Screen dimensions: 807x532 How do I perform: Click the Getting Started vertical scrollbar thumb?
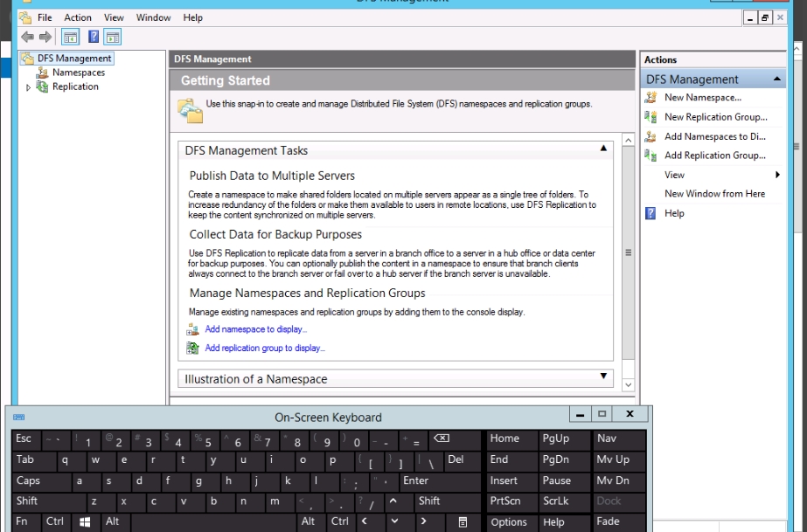click(628, 252)
